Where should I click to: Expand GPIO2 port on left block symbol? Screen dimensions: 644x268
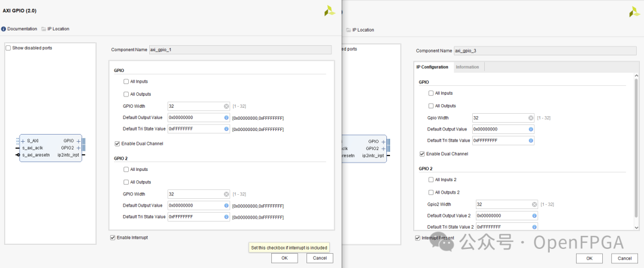(78, 148)
